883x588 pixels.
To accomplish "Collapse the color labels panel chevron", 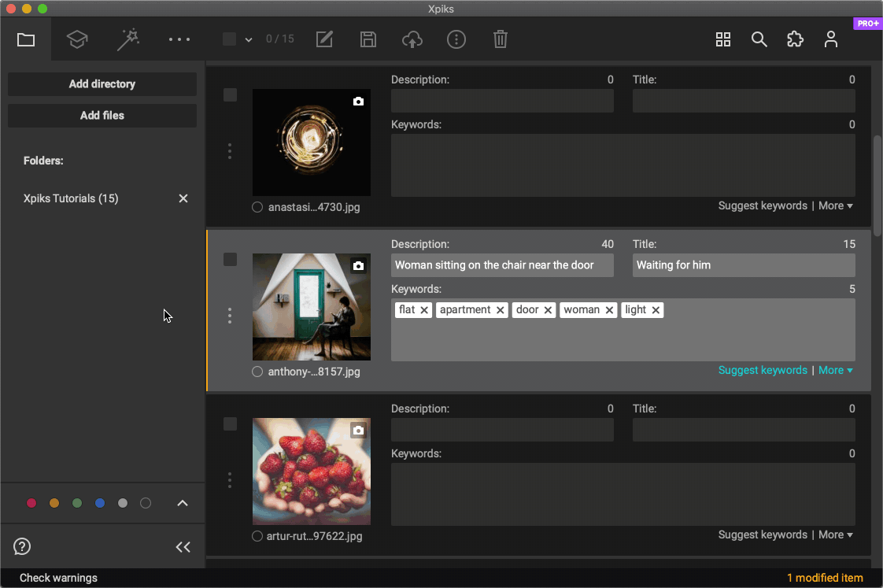I will 183,503.
